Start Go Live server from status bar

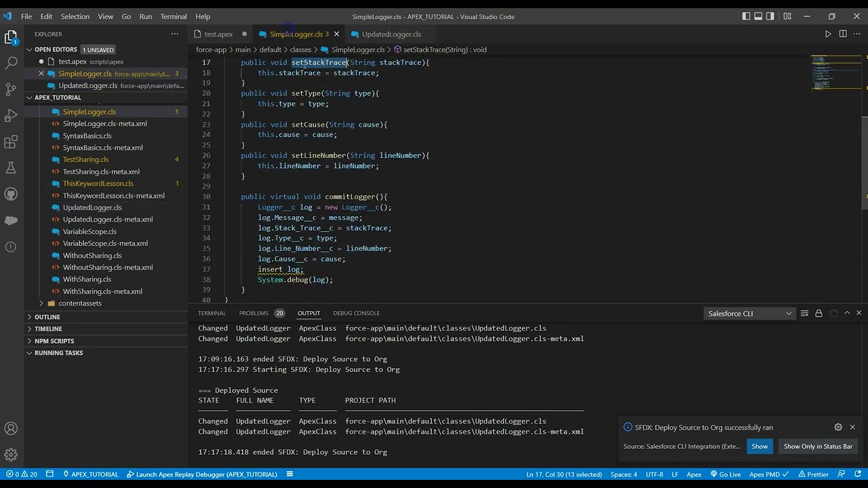[x=724, y=474]
